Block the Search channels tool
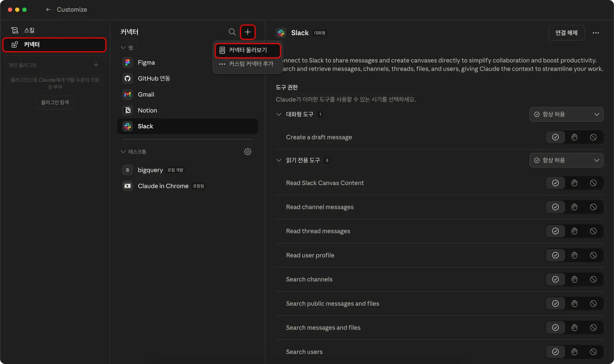614x364 pixels. [593, 279]
